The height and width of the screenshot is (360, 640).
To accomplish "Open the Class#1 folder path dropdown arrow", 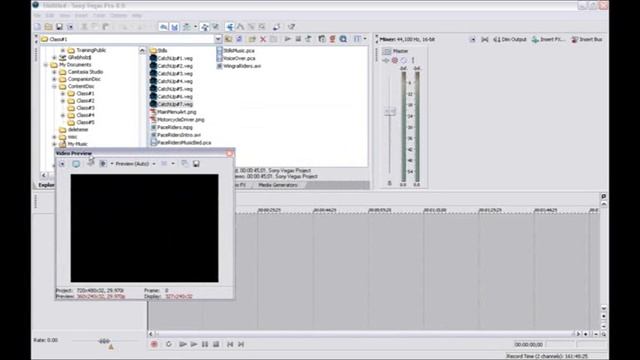I will coord(218,39).
